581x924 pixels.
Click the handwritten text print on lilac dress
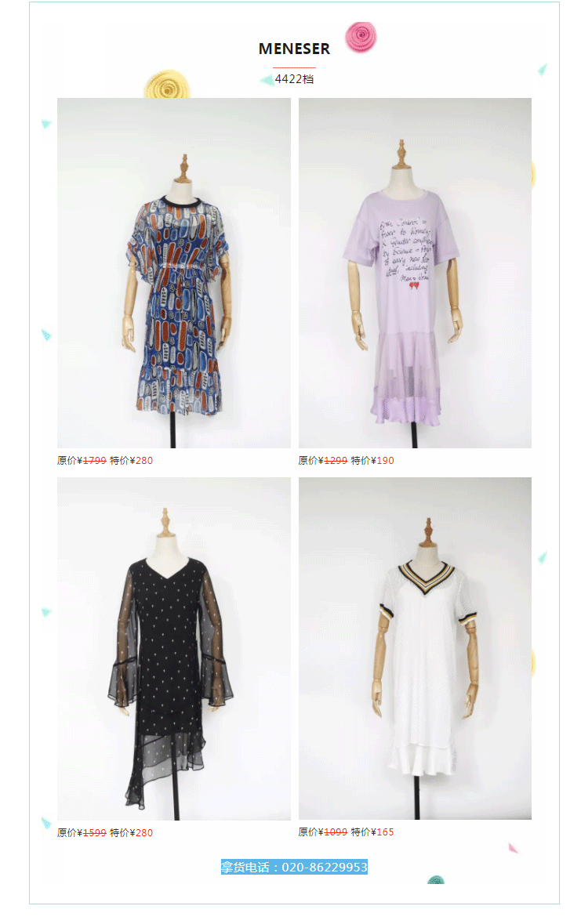[x=406, y=248]
